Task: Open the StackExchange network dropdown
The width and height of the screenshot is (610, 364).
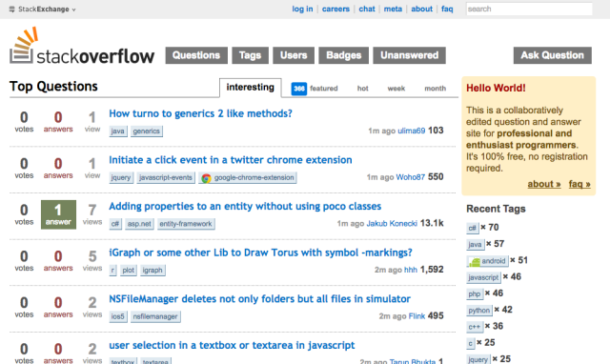Action: (x=42, y=10)
